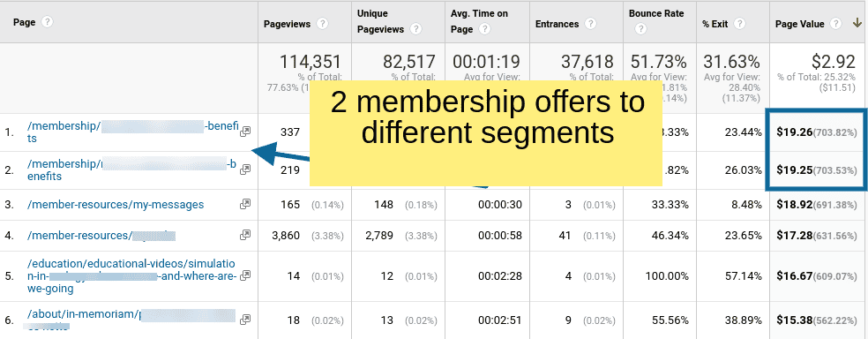The height and width of the screenshot is (339, 868).
Task: Open /member-resources/my-messages page link
Action: [116, 205]
